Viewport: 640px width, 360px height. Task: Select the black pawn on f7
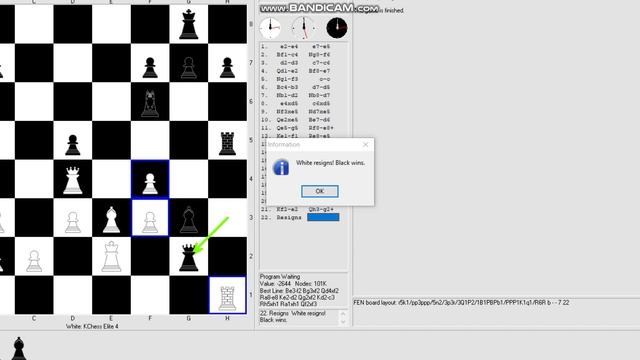[x=150, y=67]
